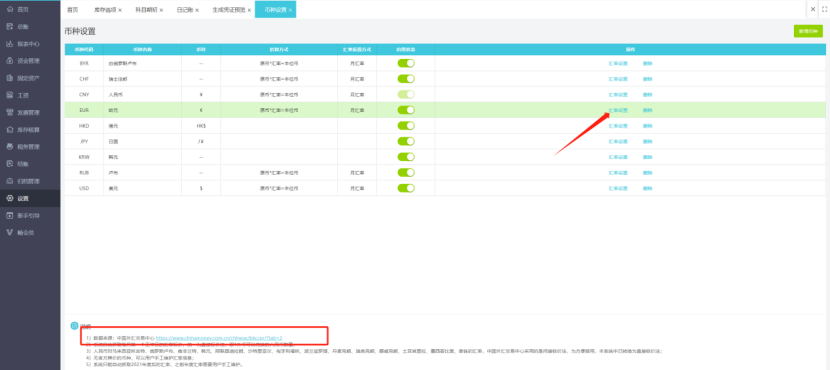Open 税务管理 tax management sidebar icon

click(10, 147)
